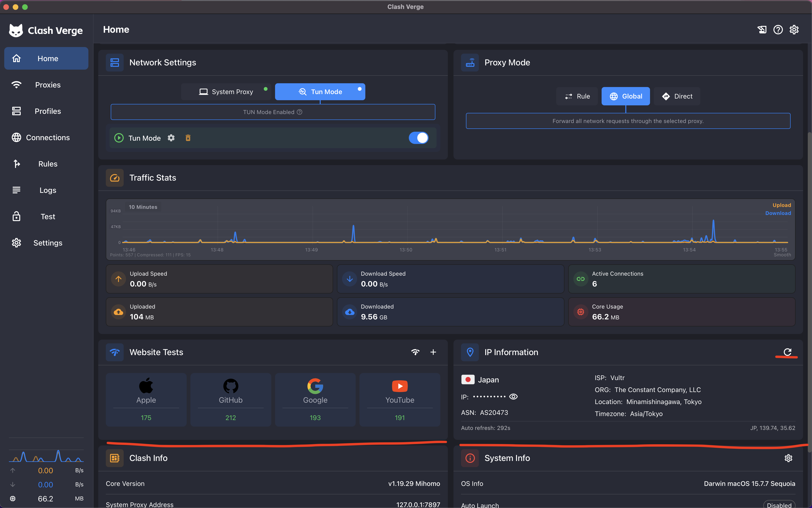This screenshot has height=508, width=812.
Task: Click the Uploaded 104 MB card
Action: (219, 312)
